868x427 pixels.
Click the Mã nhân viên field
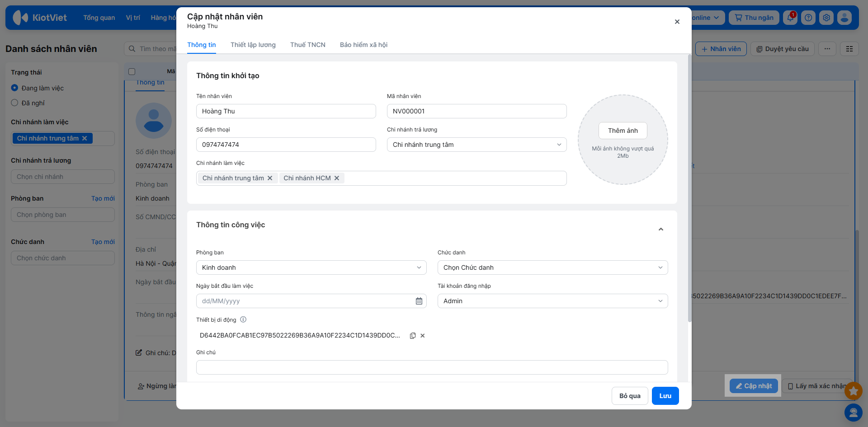coord(476,111)
